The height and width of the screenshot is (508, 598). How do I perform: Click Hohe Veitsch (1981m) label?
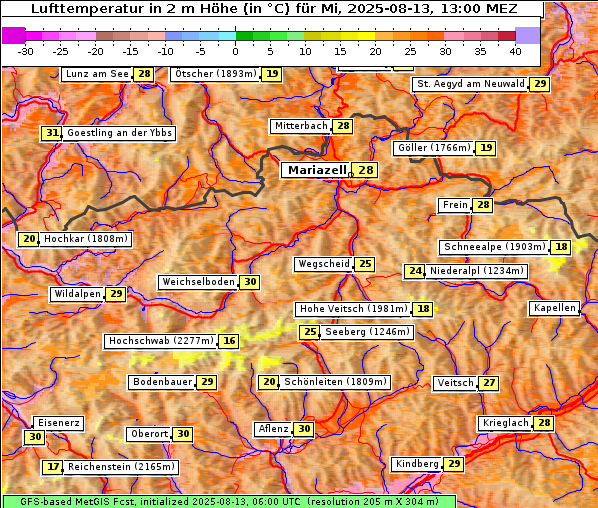354,309
